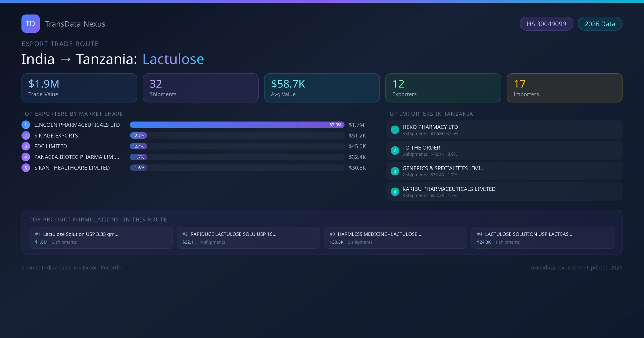Click rank 3 badge beside FDC Limited

coord(26,146)
